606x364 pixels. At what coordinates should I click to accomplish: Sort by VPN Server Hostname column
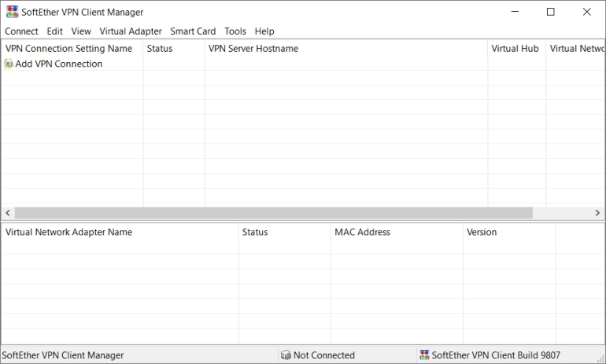coord(253,49)
